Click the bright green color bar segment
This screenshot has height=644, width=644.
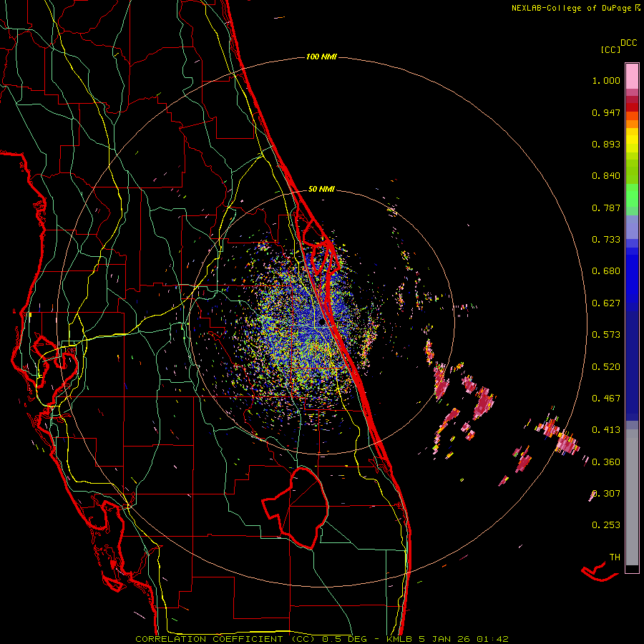(x=632, y=195)
